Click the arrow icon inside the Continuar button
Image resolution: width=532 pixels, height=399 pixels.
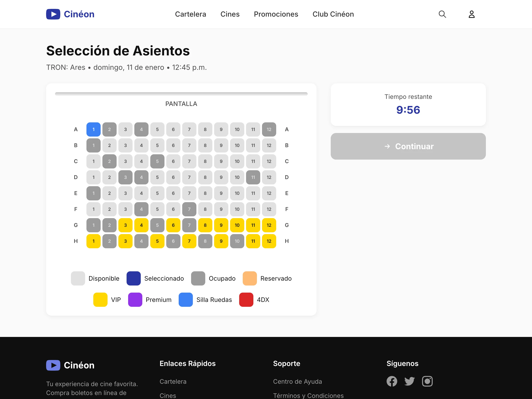point(387,146)
